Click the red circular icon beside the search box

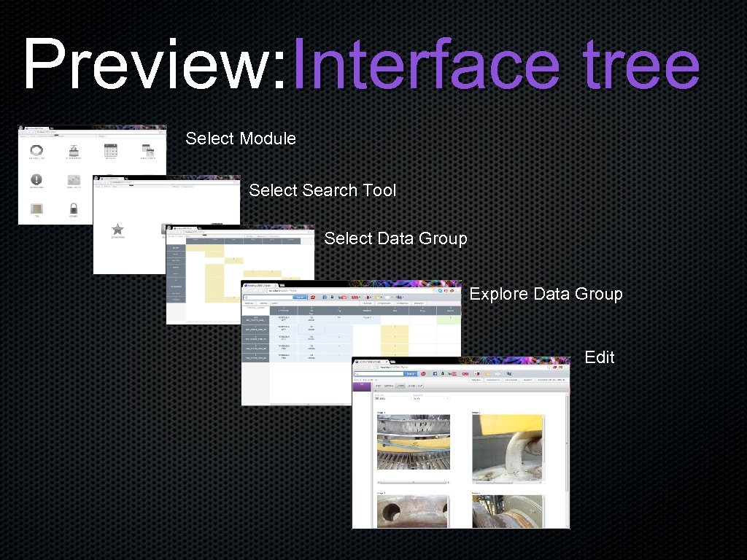(x=423, y=374)
